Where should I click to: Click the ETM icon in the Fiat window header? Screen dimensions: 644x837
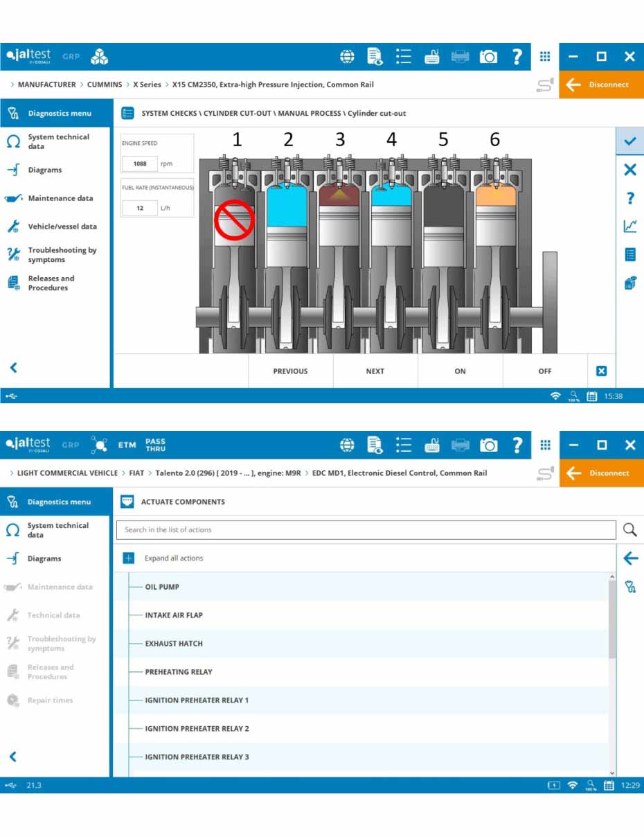[127, 446]
